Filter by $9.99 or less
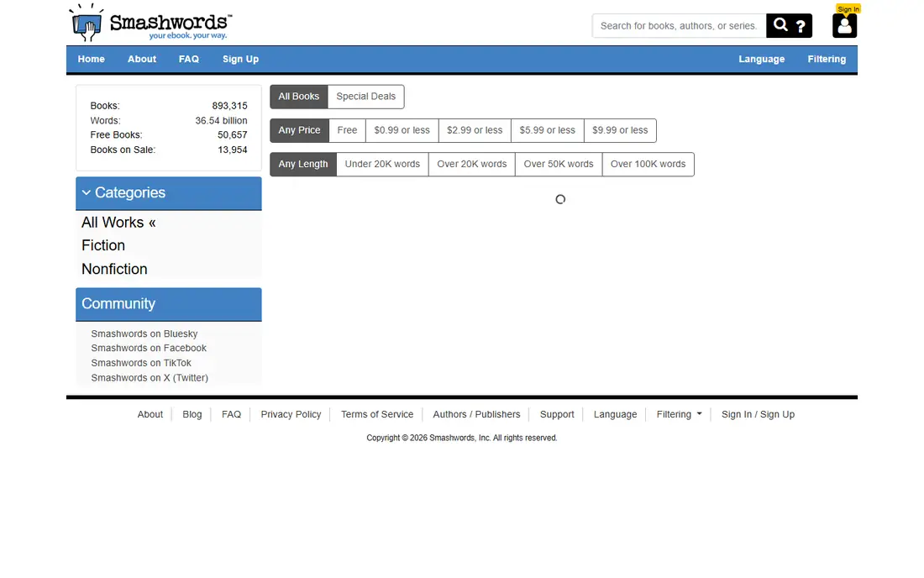This screenshot has width=924, height=578. click(620, 130)
